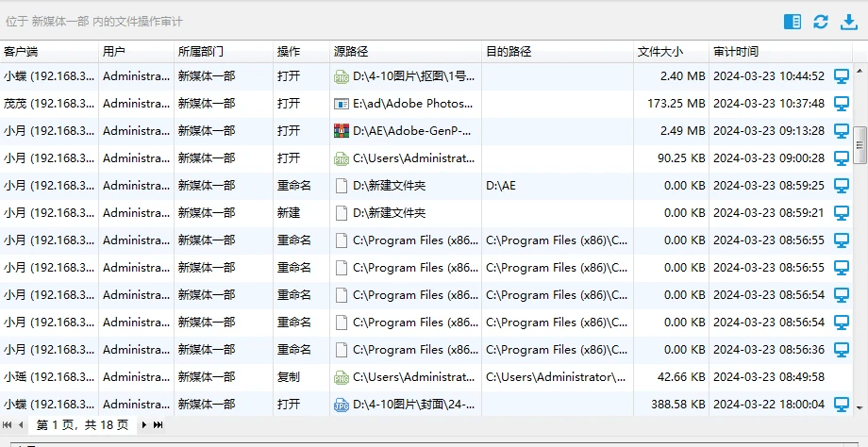Click the blank file icon in the 新建 row

coord(342,213)
